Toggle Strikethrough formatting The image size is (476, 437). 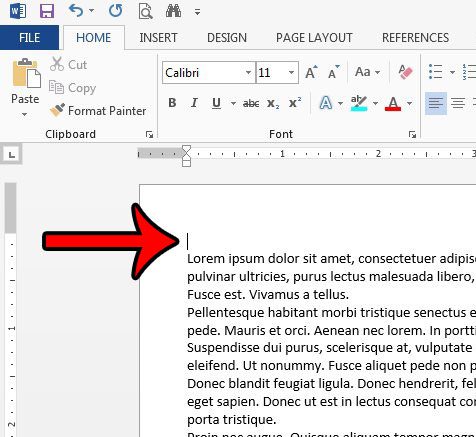click(x=251, y=103)
